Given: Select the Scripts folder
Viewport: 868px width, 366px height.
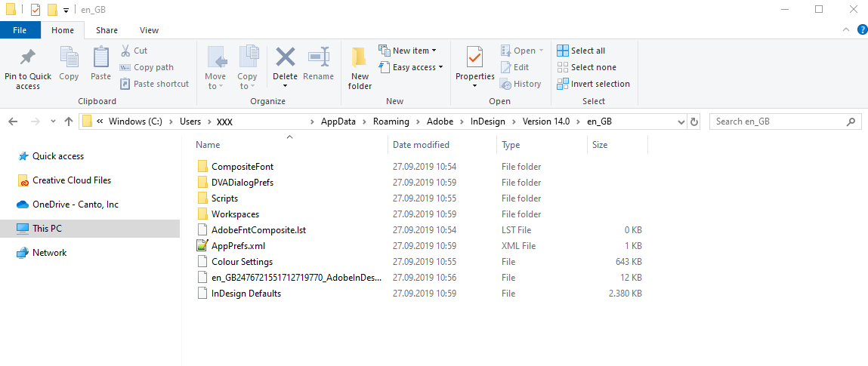Looking at the screenshot, I should [x=225, y=198].
